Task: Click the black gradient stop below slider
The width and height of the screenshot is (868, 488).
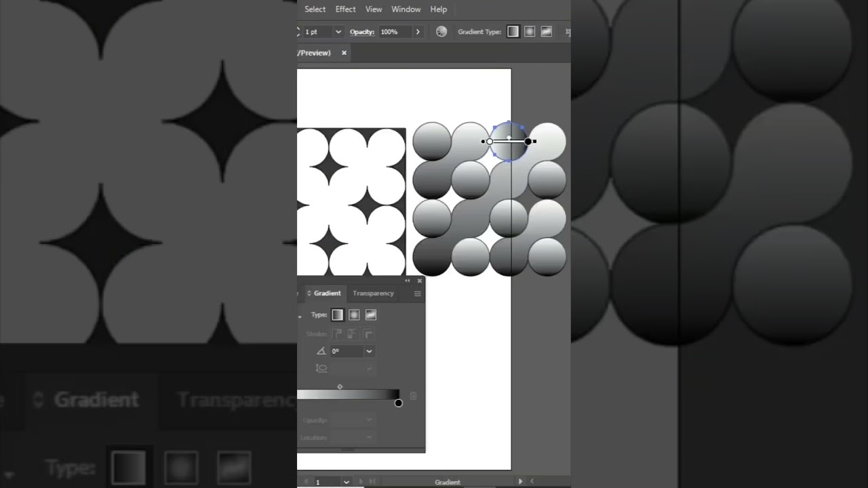Action: pos(398,403)
